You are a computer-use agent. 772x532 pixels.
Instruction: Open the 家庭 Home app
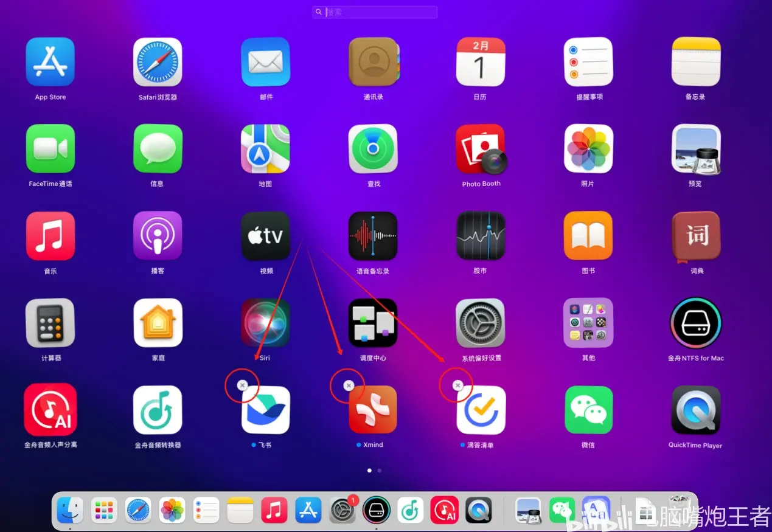coord(158,323)
